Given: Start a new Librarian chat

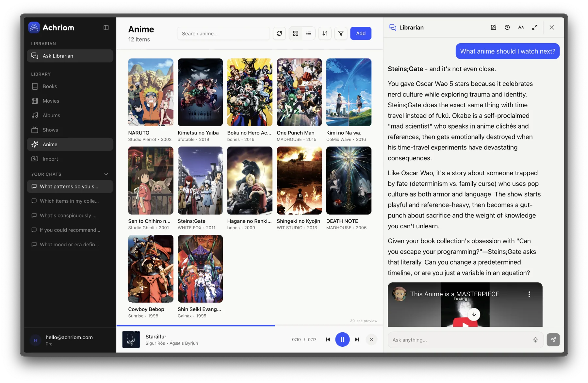Looking at the screenshot, I should 494,27.
